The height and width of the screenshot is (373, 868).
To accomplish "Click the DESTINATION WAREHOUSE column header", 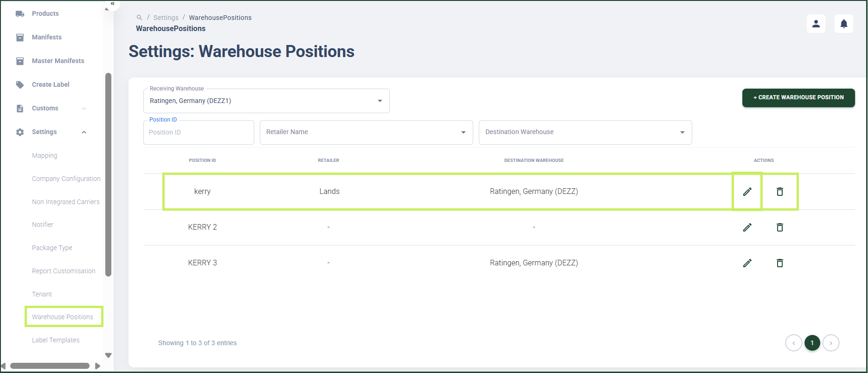I will [534, 161].
